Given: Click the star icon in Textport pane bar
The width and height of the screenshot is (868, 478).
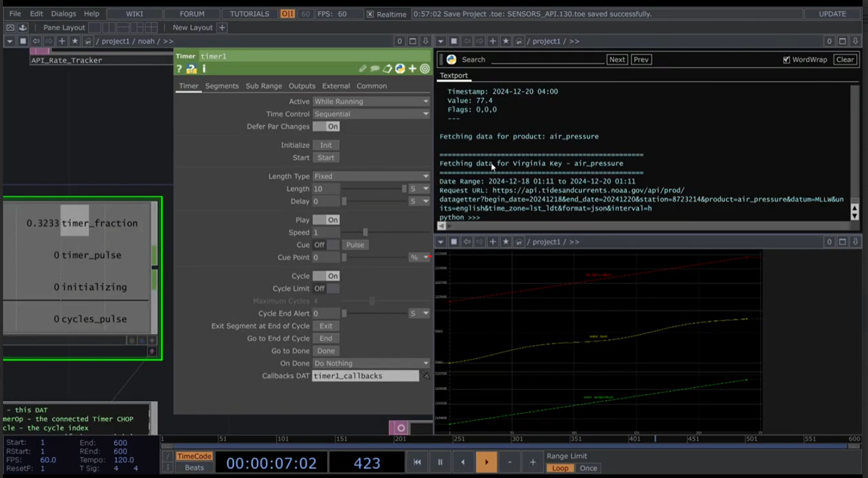Looking at the screenshot, I should 506,41.
